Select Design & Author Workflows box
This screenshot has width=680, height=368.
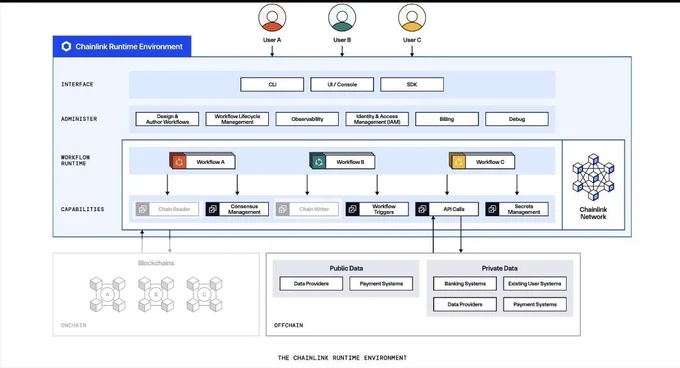click(x=167, y=119)
